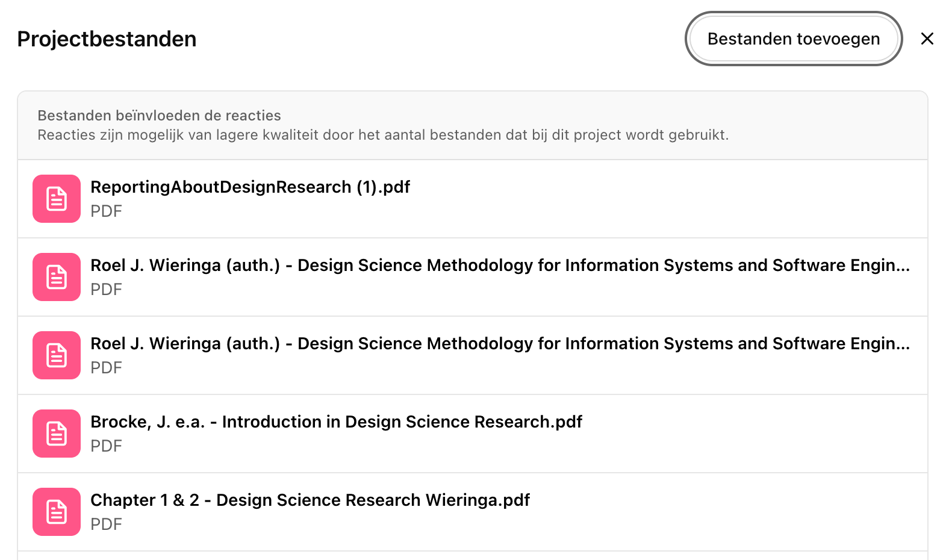Close the Projectbestanden dialog
This screenshot has width=949, height=560.
[927, 39]
